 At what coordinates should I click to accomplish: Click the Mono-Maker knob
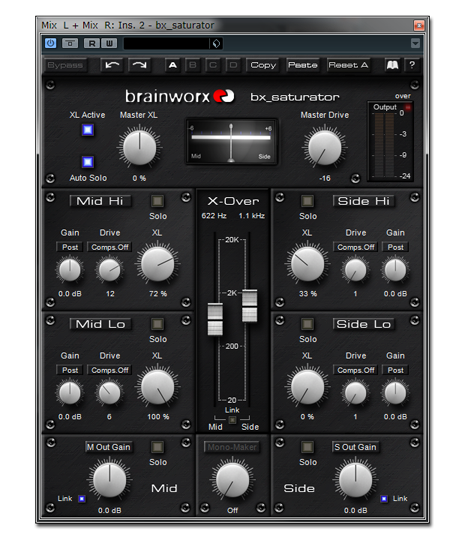pos(232,480)
